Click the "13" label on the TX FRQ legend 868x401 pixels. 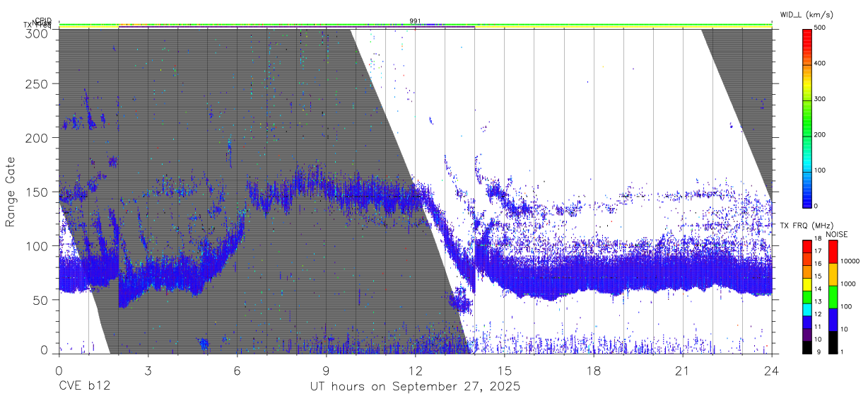tap(819, 301)
